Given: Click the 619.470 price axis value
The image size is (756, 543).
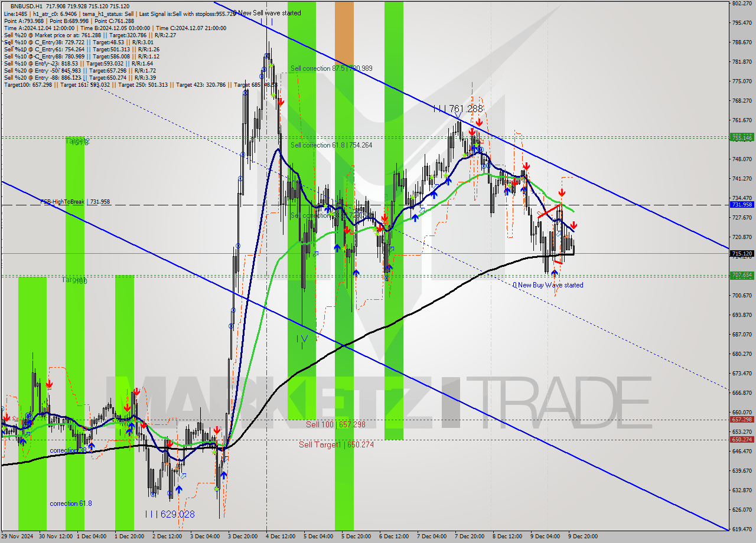Looking at the screenshot, I should pyautogui.click(x=742, y=529).
